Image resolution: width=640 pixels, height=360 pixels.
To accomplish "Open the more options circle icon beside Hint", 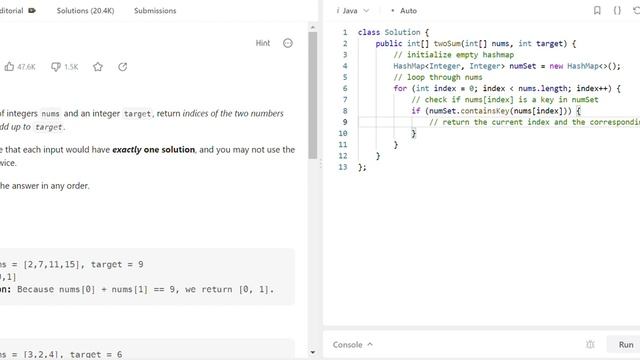I will (288, 43).
